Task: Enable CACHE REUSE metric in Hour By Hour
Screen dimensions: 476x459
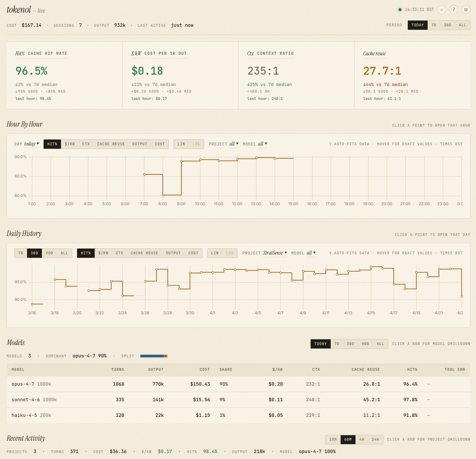Action: (x=111, y=144)
